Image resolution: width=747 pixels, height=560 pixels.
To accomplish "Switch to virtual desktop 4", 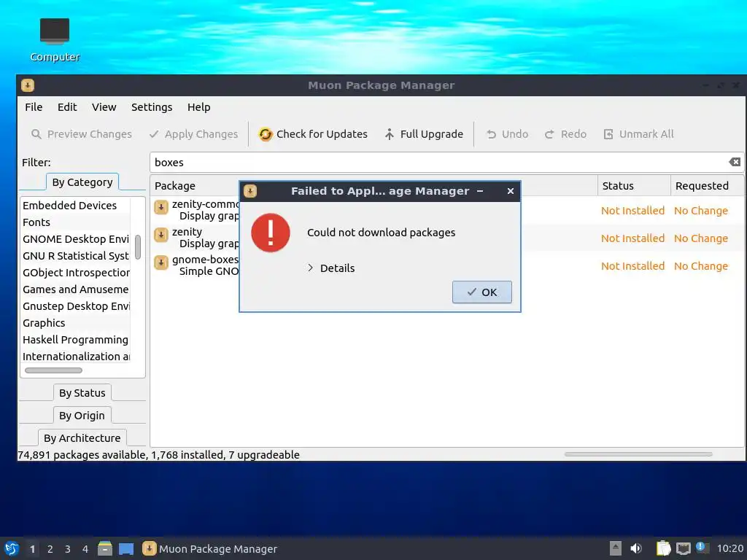I will [x=85, y=549].
